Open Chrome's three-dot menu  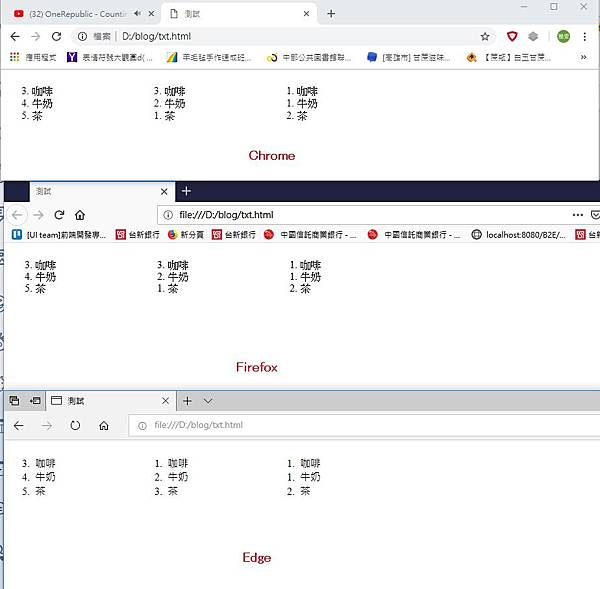point(584,36)
